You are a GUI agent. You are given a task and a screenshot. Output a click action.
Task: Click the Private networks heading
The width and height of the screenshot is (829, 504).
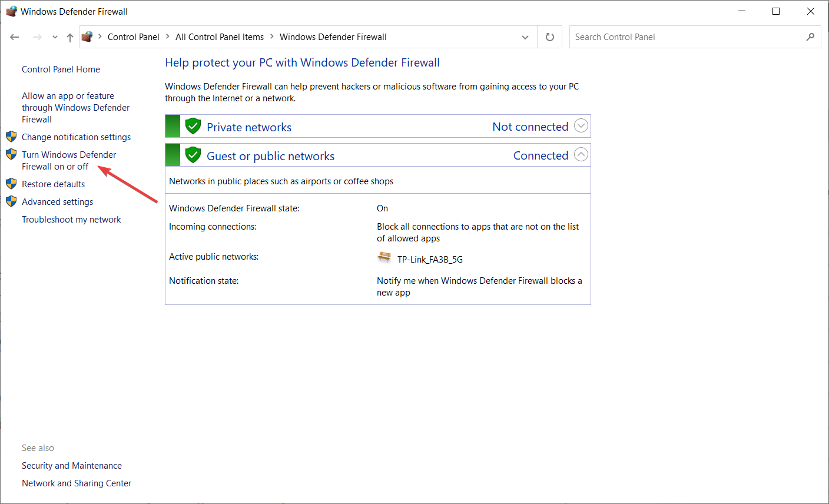click(x=249, y=127)
